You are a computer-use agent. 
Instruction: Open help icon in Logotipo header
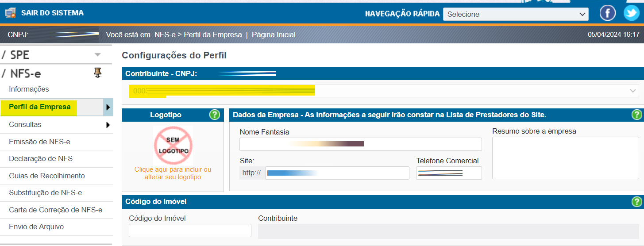coord(215,115)
